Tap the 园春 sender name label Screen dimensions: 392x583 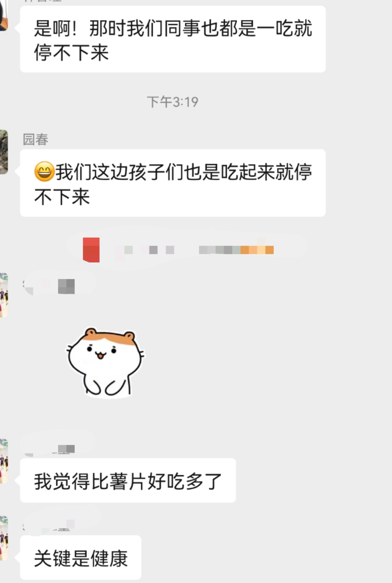click(x=35, y=140)
